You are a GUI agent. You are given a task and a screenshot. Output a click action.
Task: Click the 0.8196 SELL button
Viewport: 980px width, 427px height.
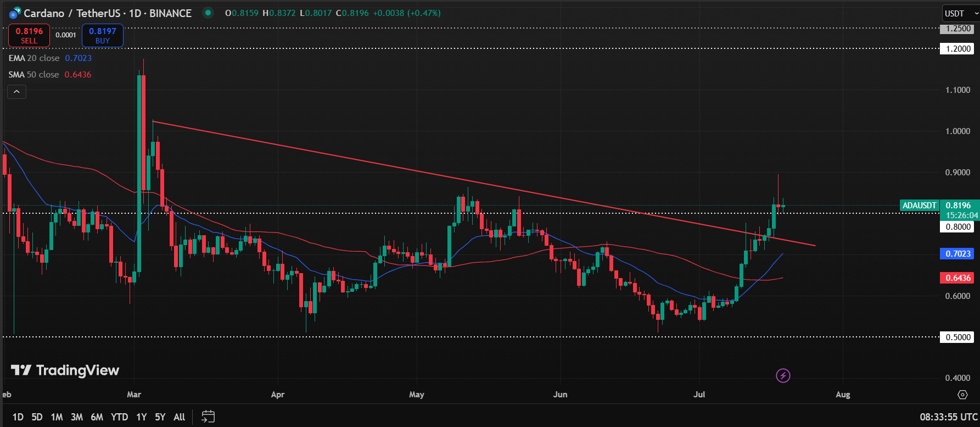[29, 36]
